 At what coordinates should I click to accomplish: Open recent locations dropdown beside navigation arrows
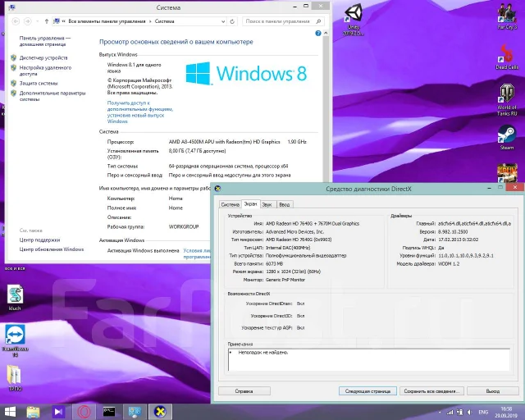click(x=38, y=21)
